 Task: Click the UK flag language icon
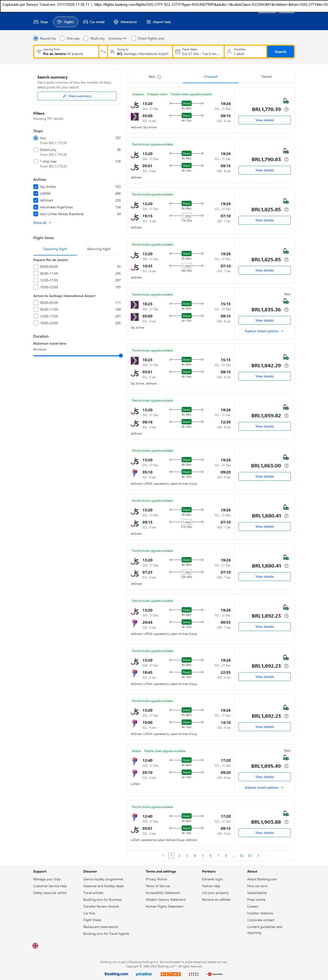coord(35,945)
